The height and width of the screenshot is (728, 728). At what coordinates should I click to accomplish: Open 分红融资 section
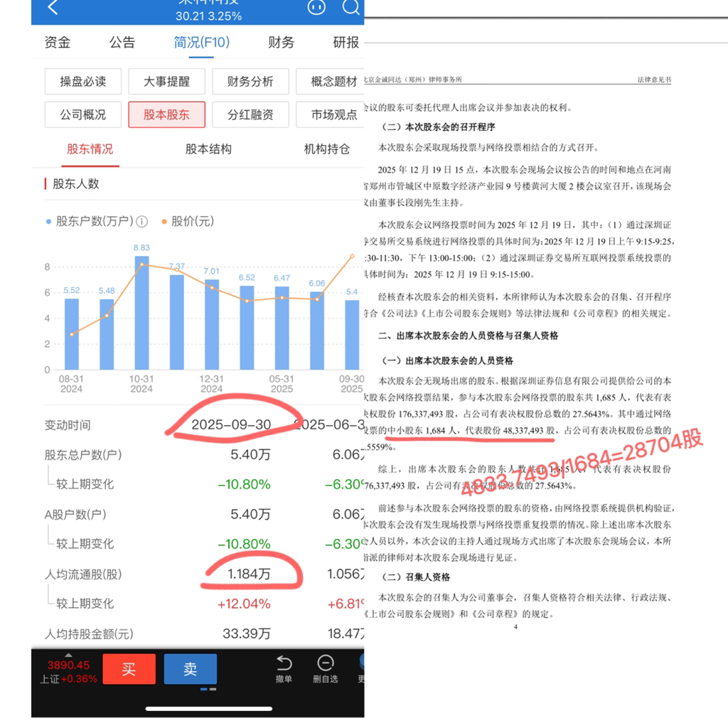(250, 114)
